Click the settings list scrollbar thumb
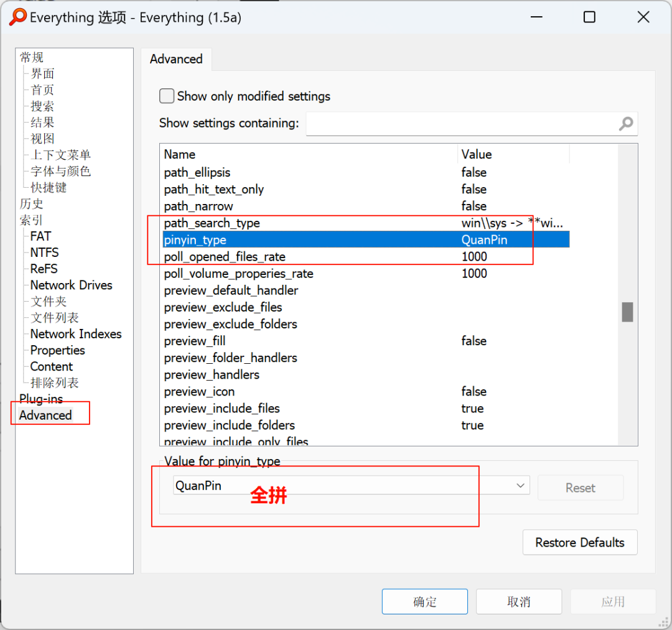Screen dimensions: 672x630 click(627, 312)
